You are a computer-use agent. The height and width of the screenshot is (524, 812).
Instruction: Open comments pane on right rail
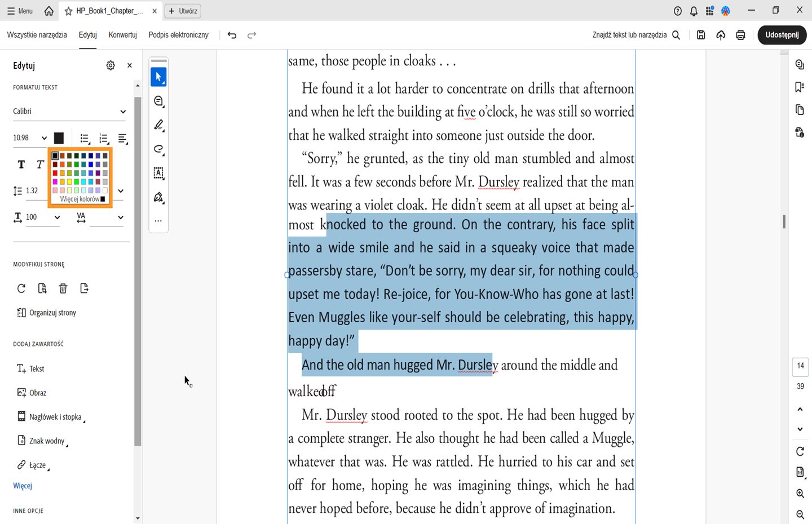coord(800,64)
